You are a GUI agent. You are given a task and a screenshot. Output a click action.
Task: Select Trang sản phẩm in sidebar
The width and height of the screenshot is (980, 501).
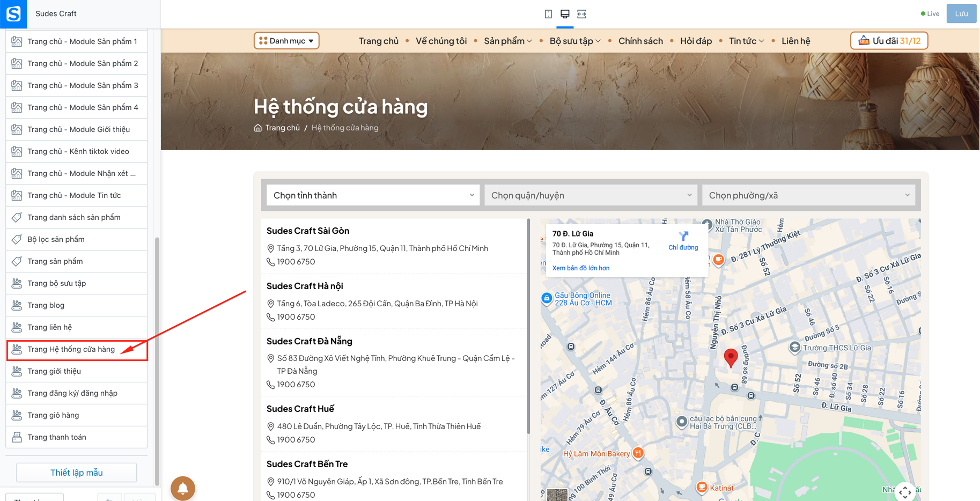77,261
